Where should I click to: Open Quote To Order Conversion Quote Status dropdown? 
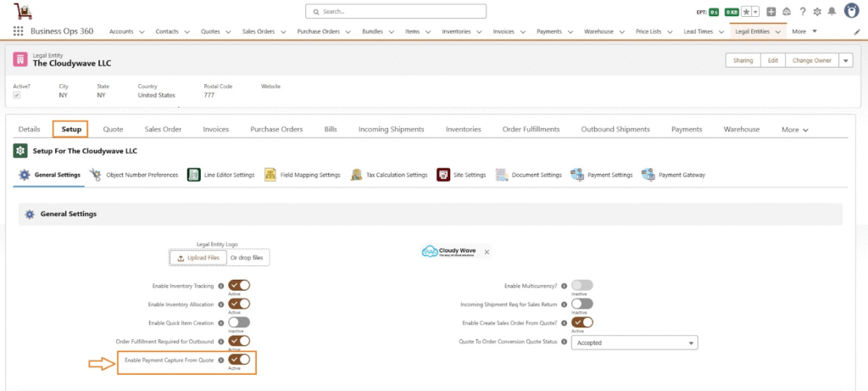pyautogui.click(x=635, y=343)
